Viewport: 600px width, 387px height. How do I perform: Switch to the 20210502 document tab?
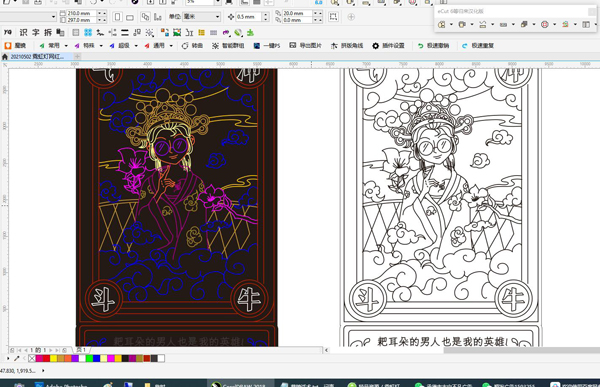[x=37, y=56]
